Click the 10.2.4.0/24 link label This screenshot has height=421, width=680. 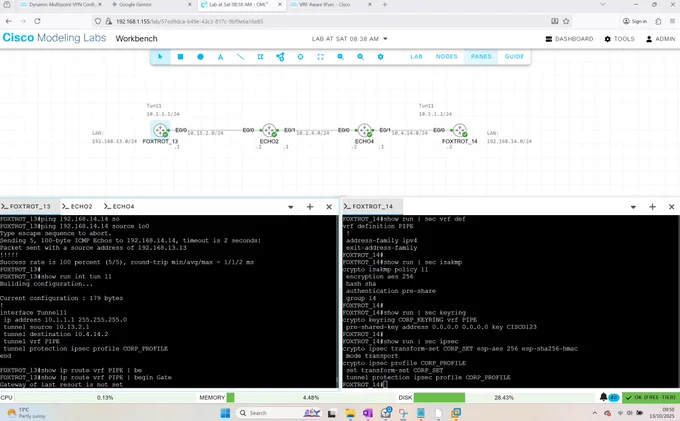click(313, 133)
